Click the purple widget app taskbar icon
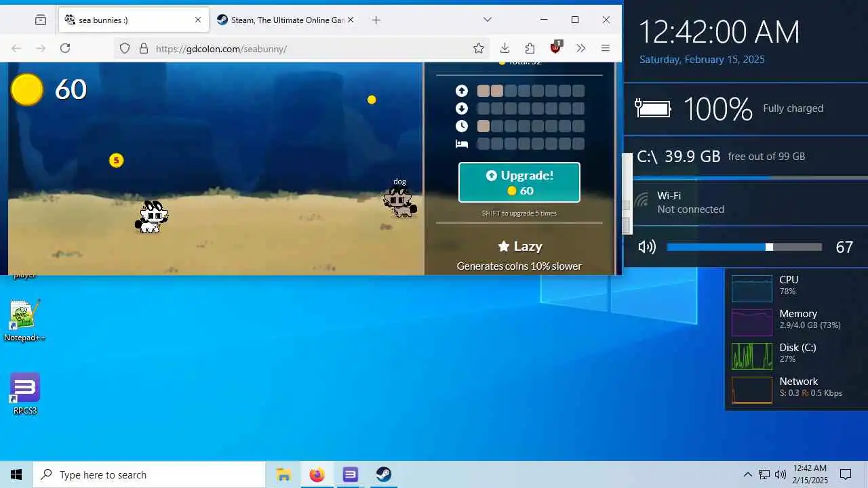 point(350,474)
